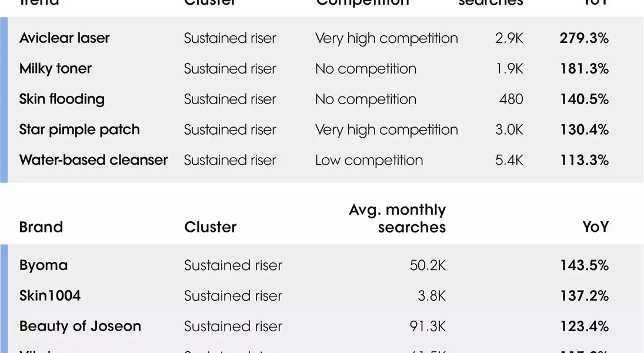The width and height of the screenshot is (644, 353).
Task: Click the Beauty of Joseon brand name
Action: (80, 326)
